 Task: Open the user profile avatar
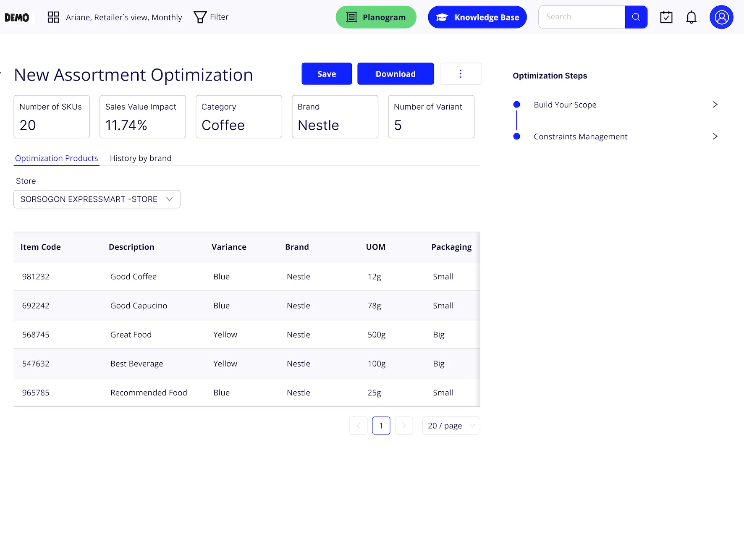click(721, 17)
